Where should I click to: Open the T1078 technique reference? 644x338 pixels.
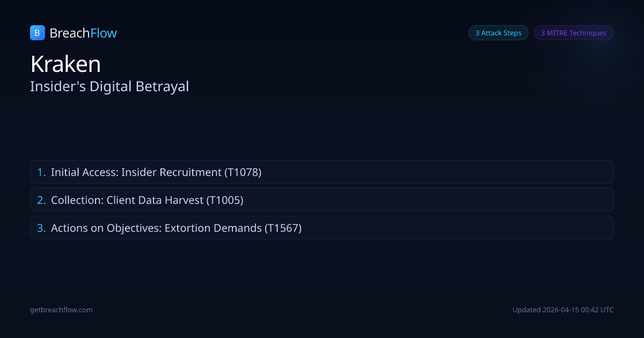243,172
